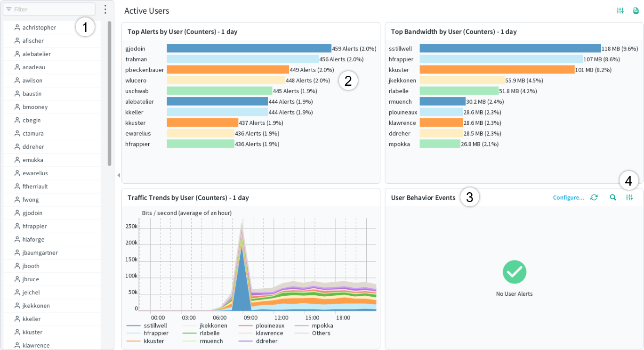This screenshot has width=644, height=350.
Task: Click into the Filter input field
Action: [x=49, y=9]
